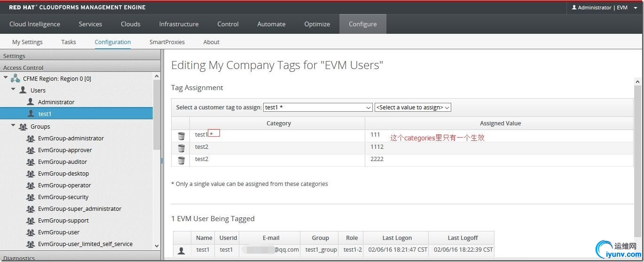Click the test1_group cell in user table
Screen dimensions: 644x262
321,250
